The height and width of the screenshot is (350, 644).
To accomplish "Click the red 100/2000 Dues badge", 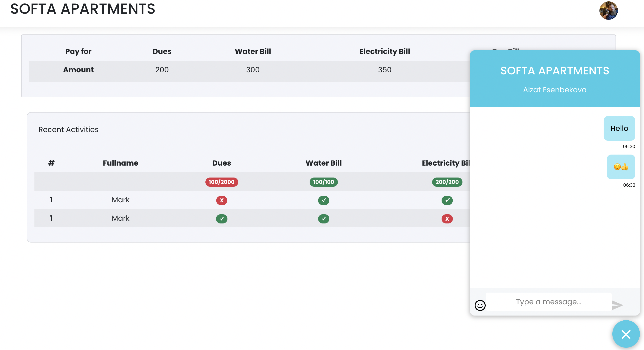I will click(x=221, y=182).
